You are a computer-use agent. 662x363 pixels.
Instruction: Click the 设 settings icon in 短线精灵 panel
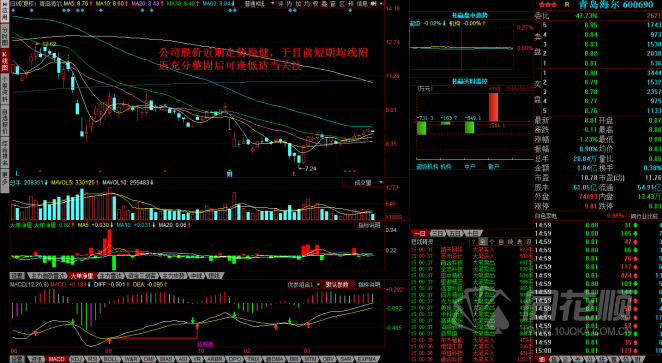pos(529,242)
